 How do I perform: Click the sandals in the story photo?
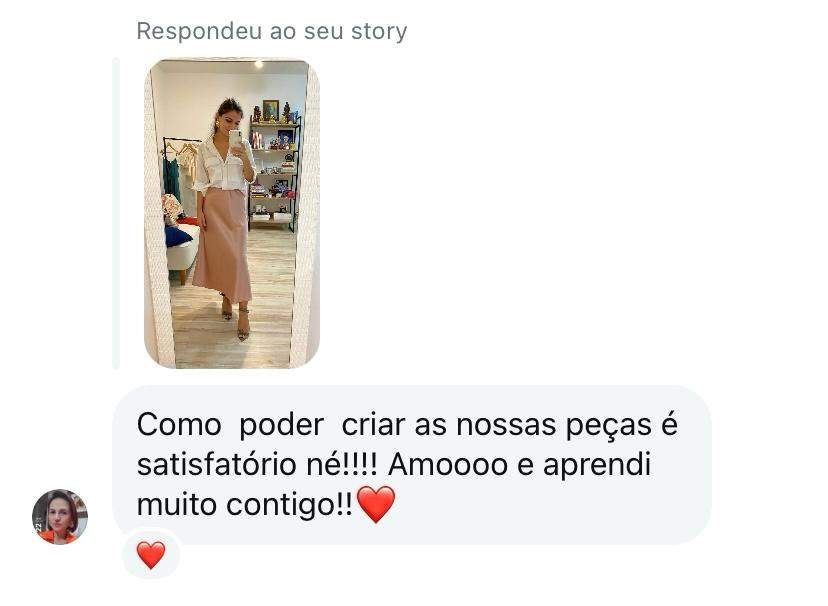236,319
